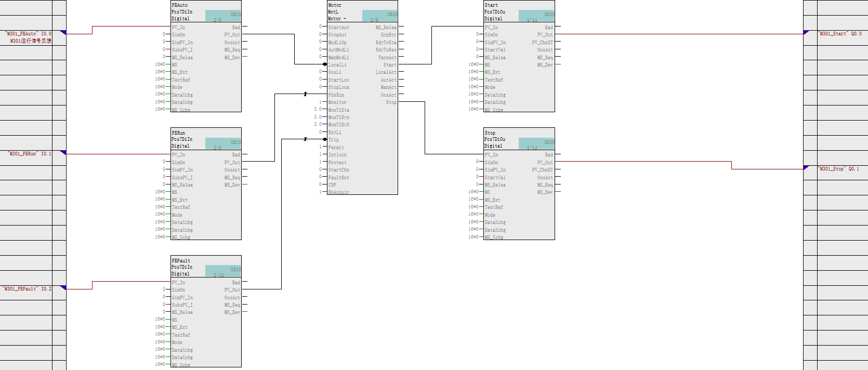Select the SimOn input of FBAuto block

[x=179, y=35]
